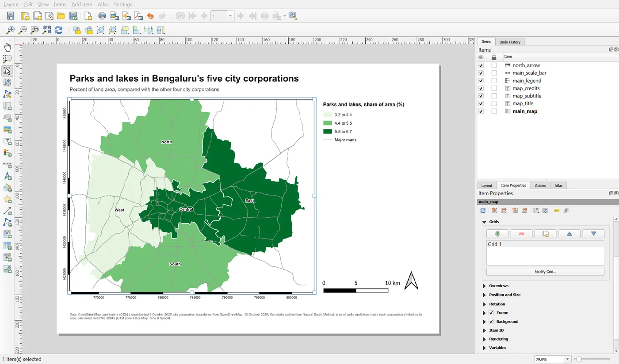Expand the Rendering section

[484, 339]
